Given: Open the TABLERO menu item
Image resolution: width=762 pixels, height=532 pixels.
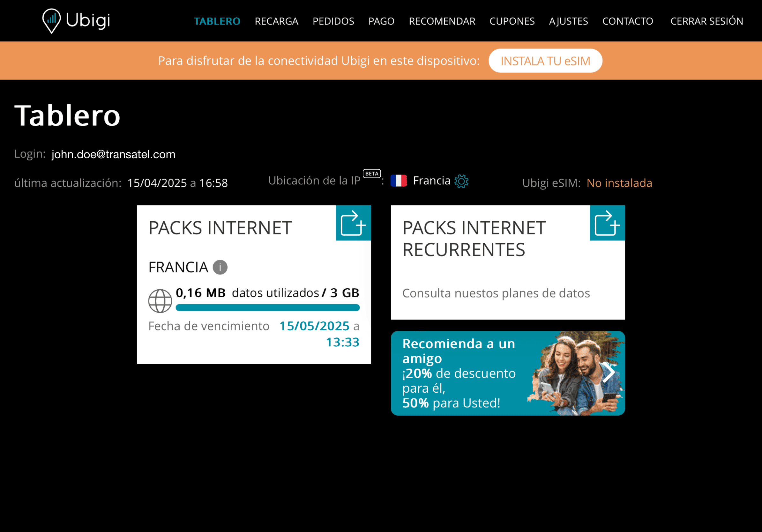Looking at the screenshot, I should pyautogui.click(x=217, y=21).
